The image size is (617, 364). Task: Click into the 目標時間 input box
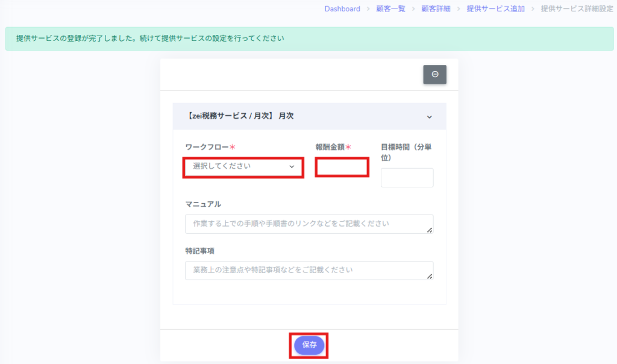(407, 178)
